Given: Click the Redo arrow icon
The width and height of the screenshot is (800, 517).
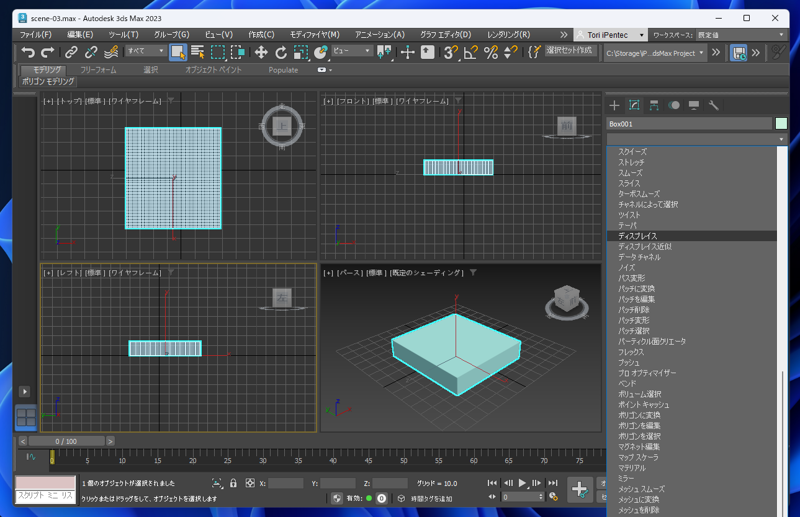Looking at the screenshot, I should tap(47, 52).
